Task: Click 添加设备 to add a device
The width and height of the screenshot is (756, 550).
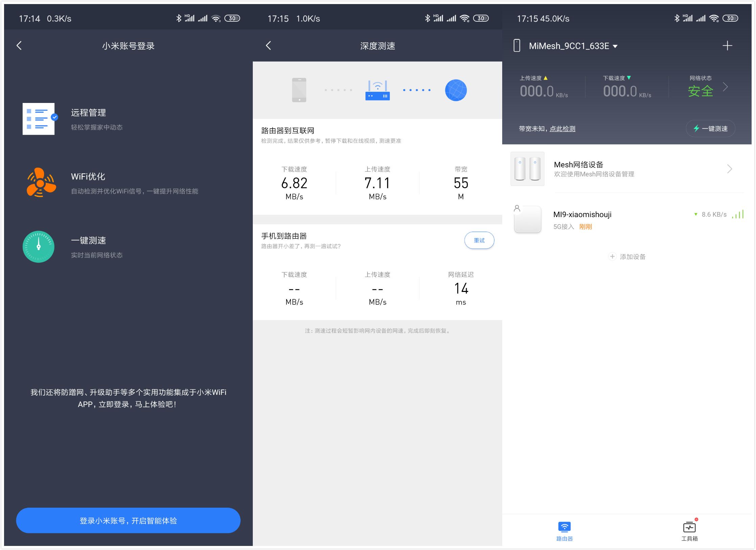Action: [627, 257]
